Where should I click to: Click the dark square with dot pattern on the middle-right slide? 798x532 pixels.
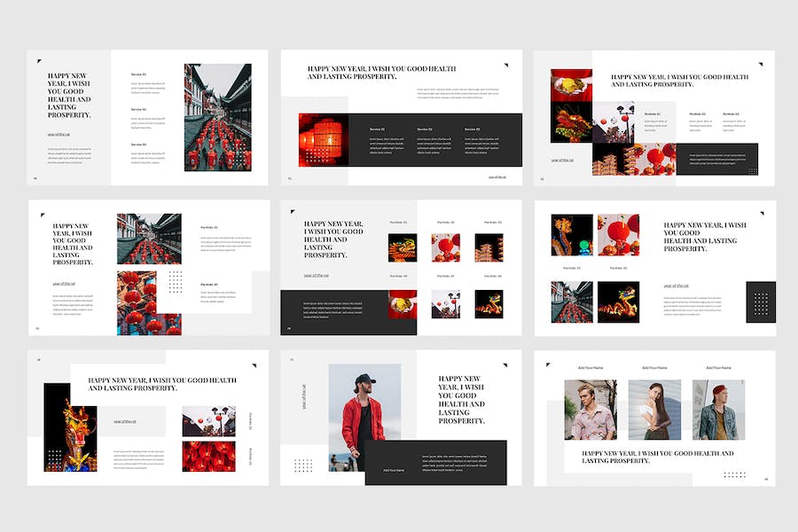tap(761, 301)
